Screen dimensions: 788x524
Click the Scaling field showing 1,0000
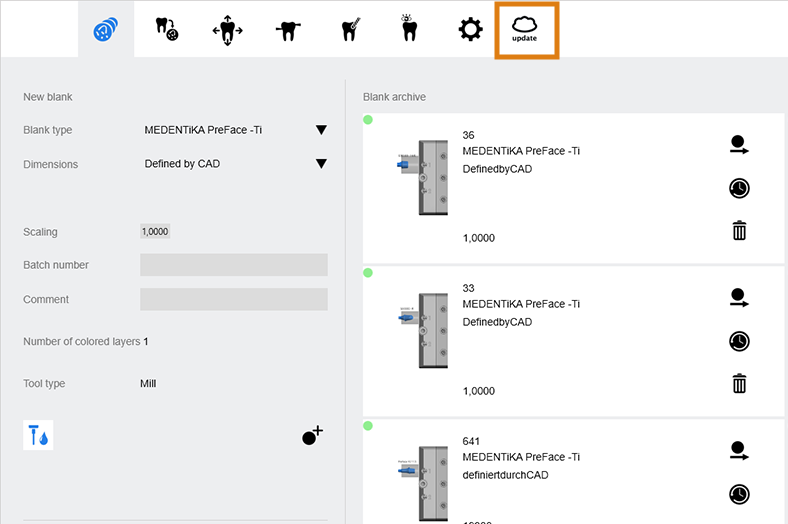[x=155, y=232]
